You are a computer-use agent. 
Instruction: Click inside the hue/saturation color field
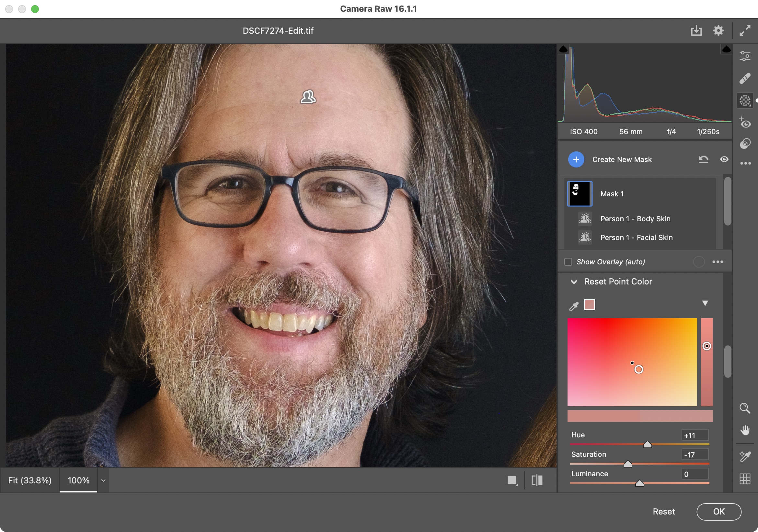pos(632,362)
